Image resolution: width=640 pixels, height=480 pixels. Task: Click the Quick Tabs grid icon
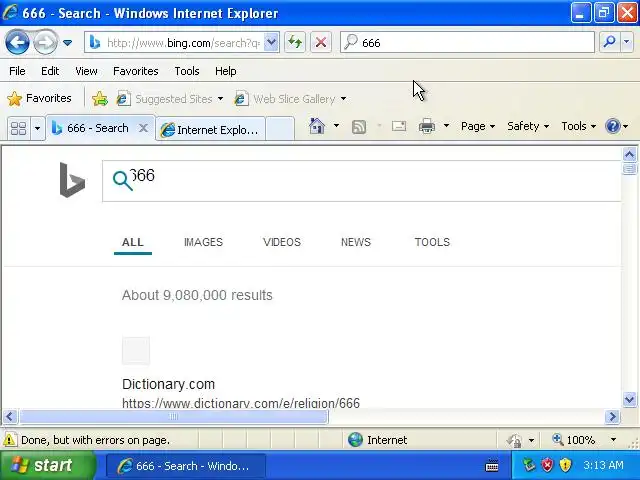click(x=18, y=128)
